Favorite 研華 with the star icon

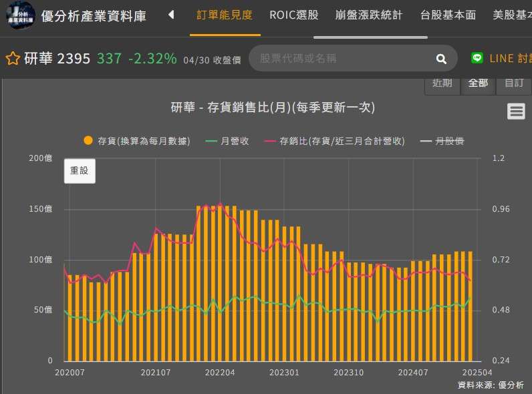[13, 58]
